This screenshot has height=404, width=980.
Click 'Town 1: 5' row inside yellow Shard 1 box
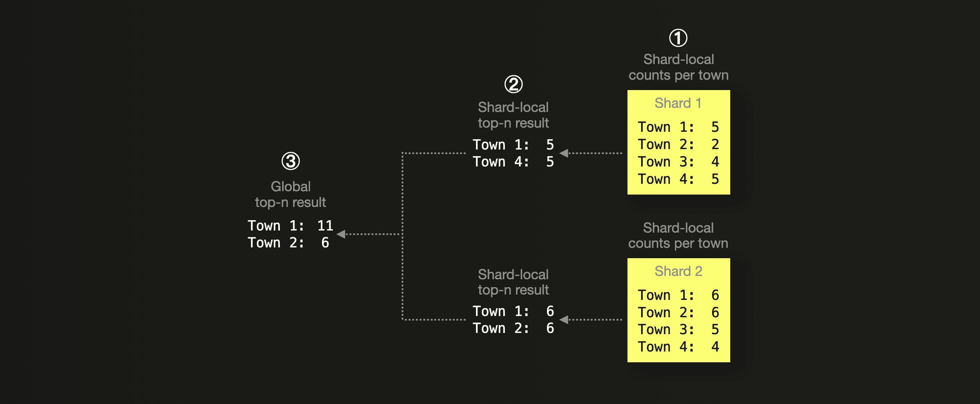(x=678, y=127)
